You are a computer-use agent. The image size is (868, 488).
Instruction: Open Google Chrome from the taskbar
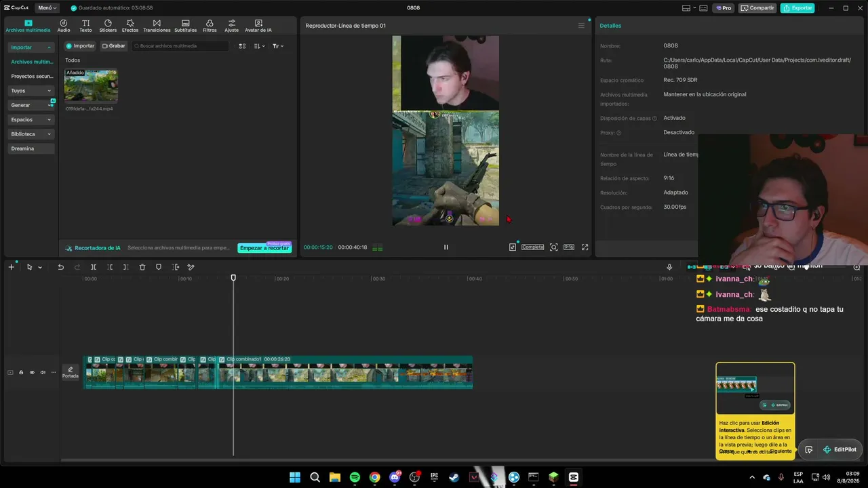click(374, 477)
